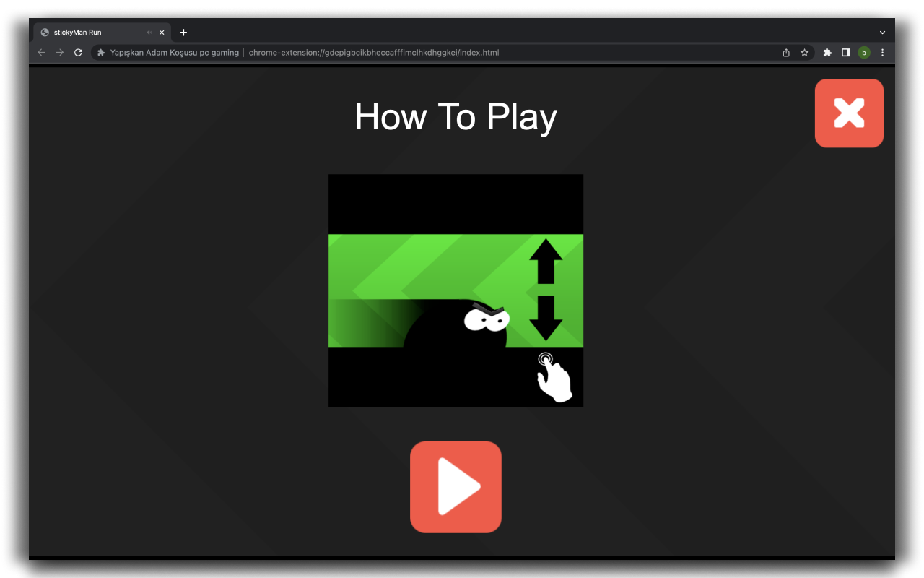Reload the stickyMan Run page
This screenshot has width=924, height=578.
[x=78, y=52]
